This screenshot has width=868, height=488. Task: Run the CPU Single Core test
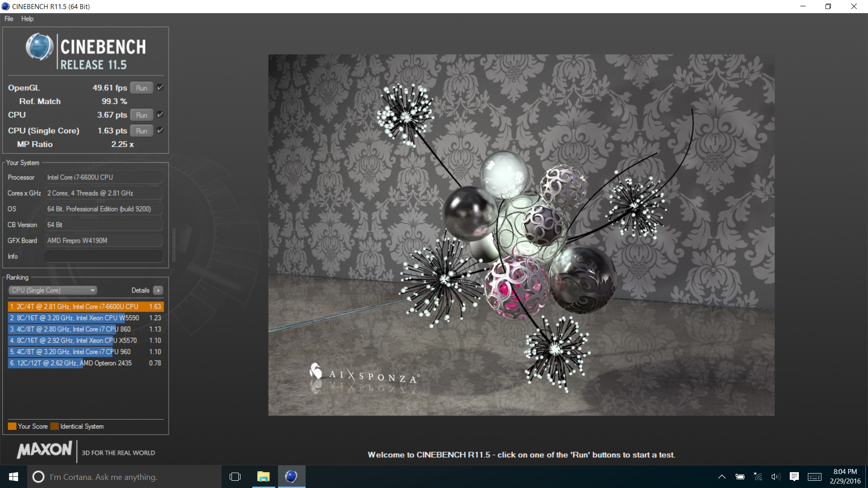[x=142, y=131]
